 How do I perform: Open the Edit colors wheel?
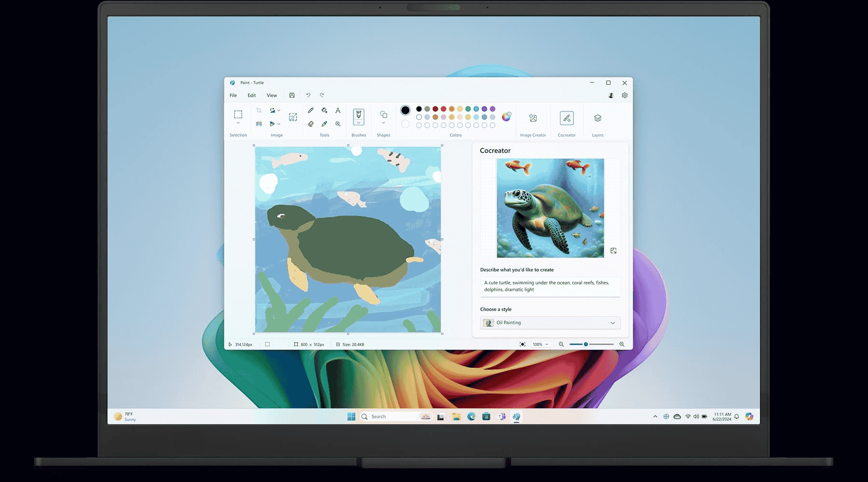click(506, 117)
